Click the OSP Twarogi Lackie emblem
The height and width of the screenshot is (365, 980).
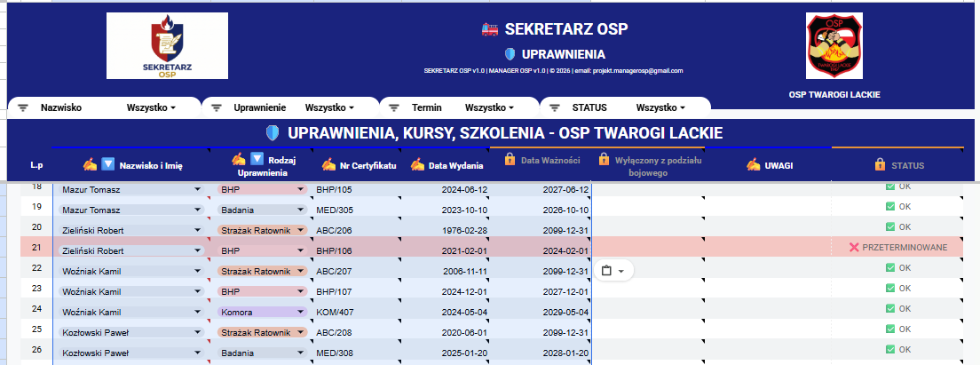coord(834,45)
